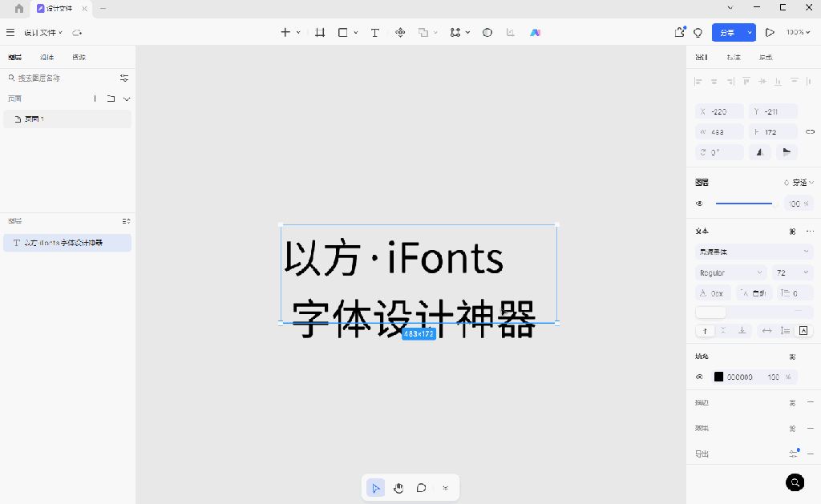Expand the blend mode 穿透 dropdown
Viewport: 821px width, 504px height.
click(x=799, y=182)
